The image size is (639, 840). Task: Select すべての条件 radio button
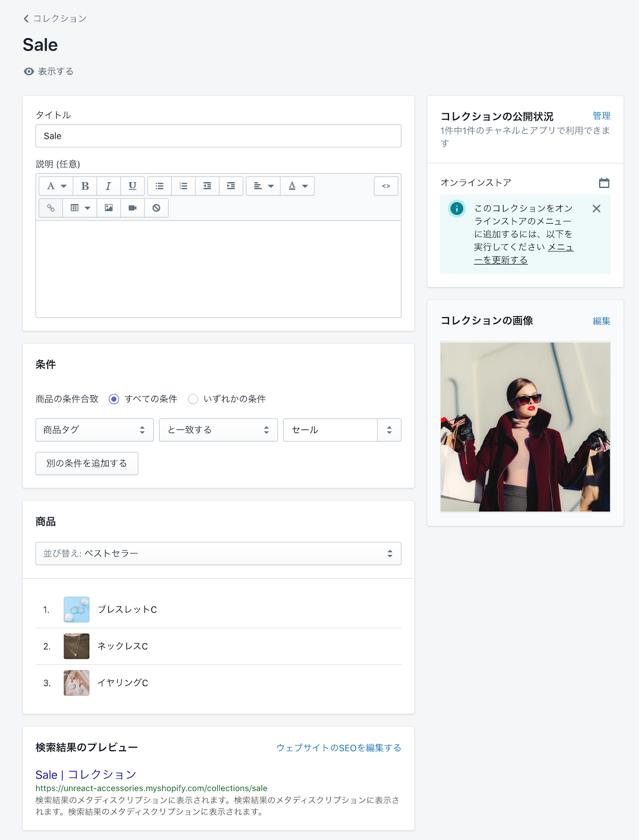click(114, 399)
